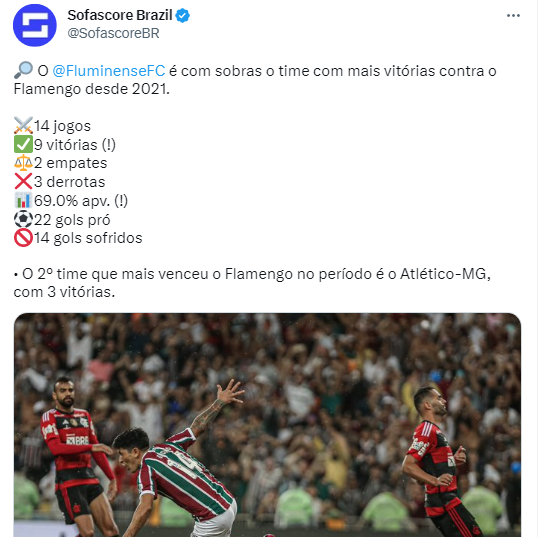
Task: Click the prohibited sign emoji by 14 gols sofridos
Action: (x=23, y=238)
